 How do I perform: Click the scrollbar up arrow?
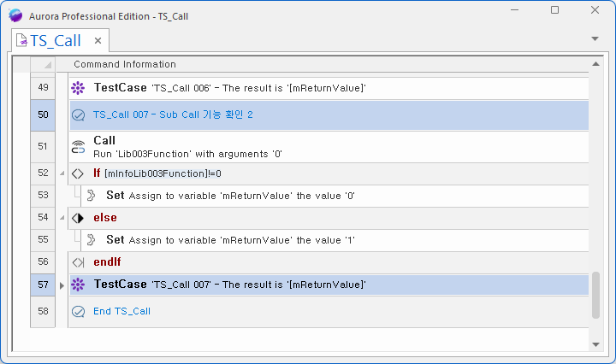pos(595,64)
